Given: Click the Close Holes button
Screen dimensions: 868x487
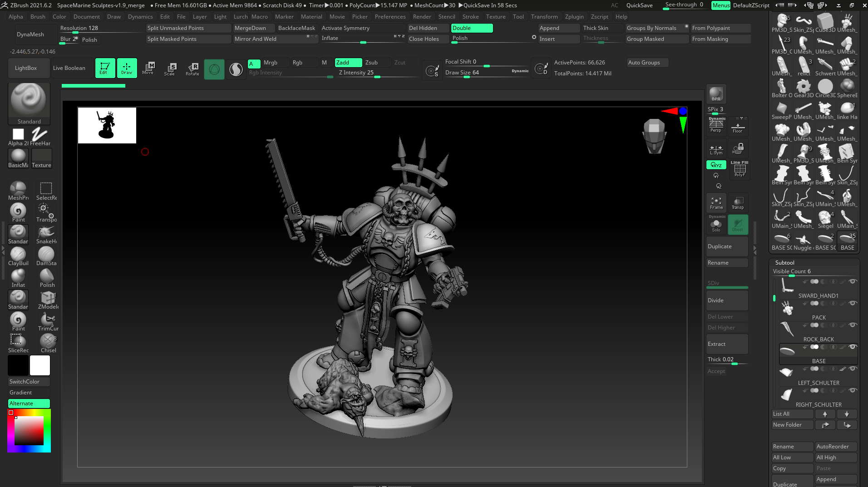Looking at the screenshot, I should 429,39.
